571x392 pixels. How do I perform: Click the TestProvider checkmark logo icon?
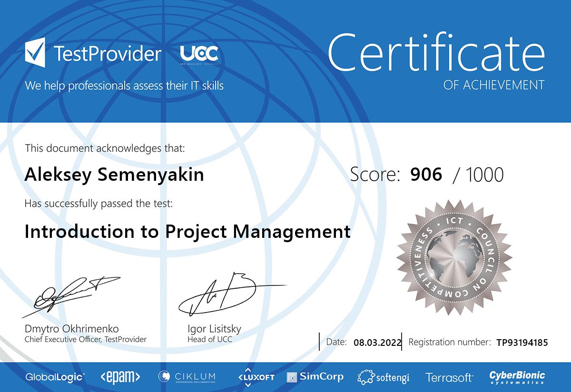(x=35, y=53)
